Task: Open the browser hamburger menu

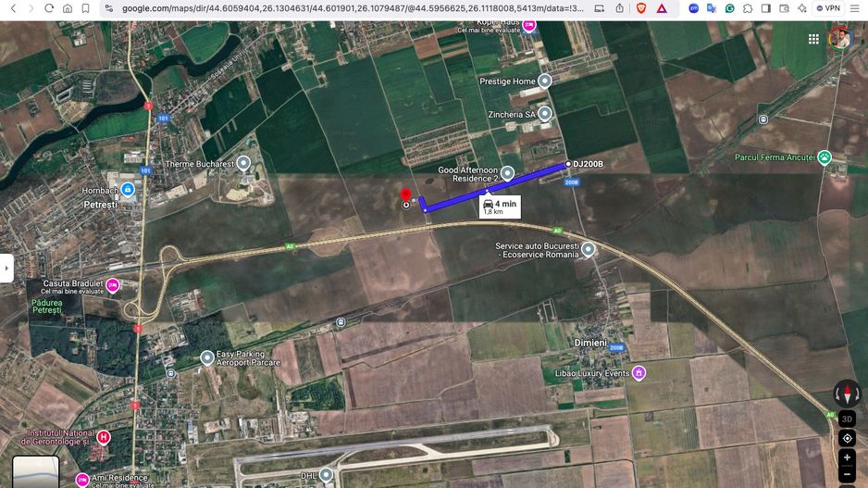Action: tap(855, 8)
